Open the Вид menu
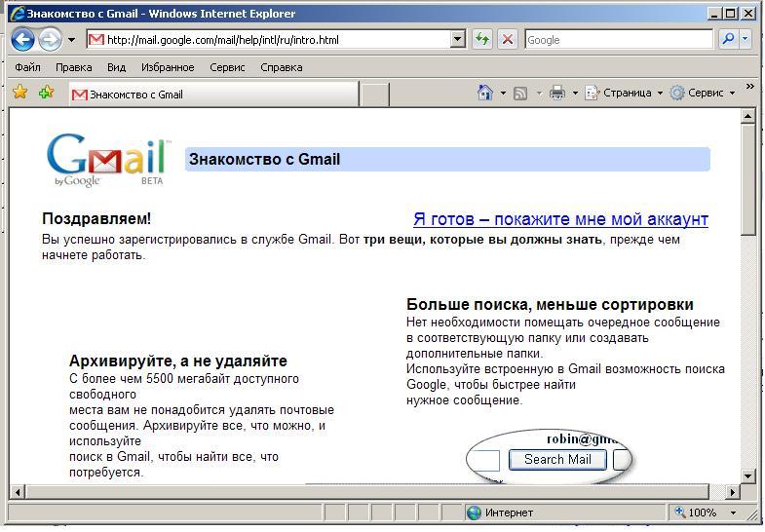 point(116,67)
